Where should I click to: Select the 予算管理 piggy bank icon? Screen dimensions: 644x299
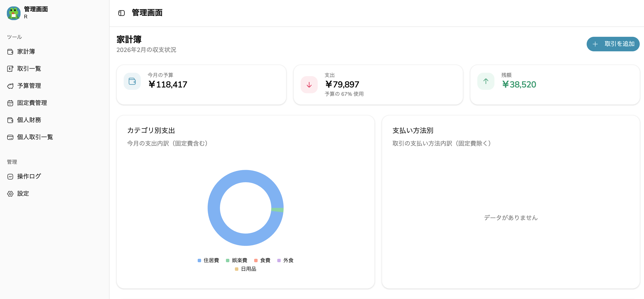point(10,86)
